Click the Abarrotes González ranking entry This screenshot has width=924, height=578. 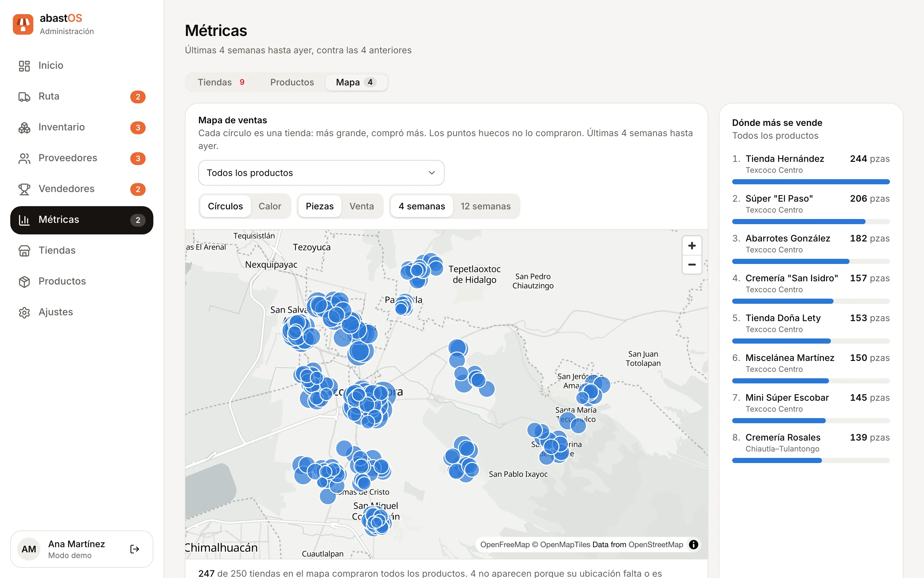[x=811, y=249]
